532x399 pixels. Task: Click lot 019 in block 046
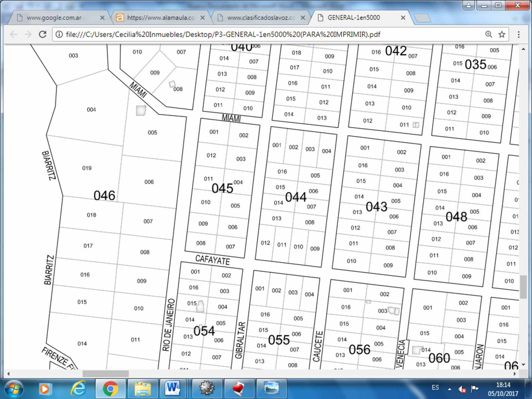click(x=87, y=168)
